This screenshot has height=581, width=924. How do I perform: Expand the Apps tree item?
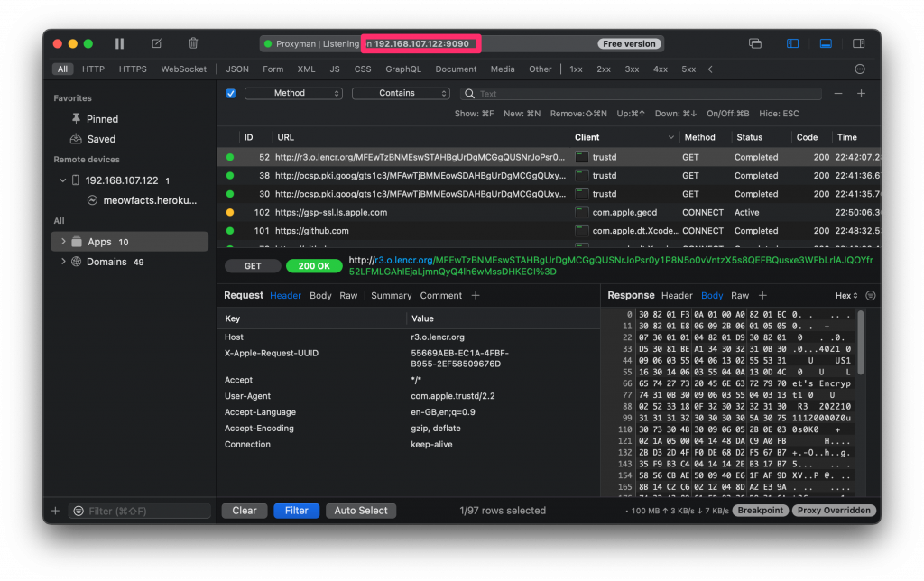click(63, 242)
